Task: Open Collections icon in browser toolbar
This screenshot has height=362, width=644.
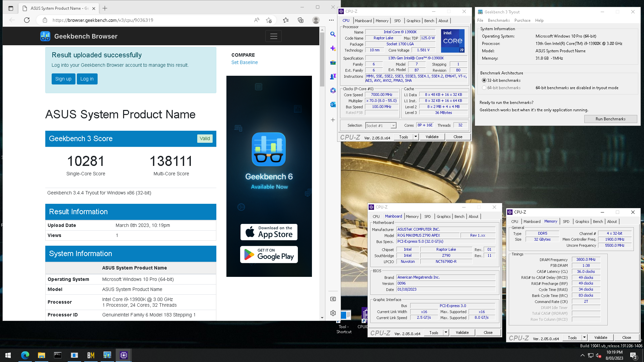Action: click(x=301, y=20)
